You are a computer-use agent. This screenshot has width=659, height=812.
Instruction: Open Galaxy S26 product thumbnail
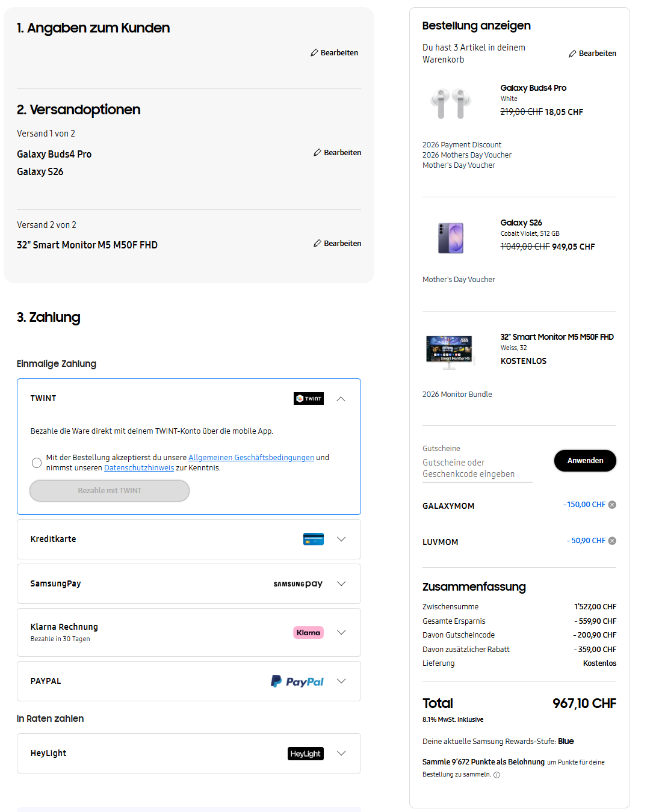pos(451,238)
